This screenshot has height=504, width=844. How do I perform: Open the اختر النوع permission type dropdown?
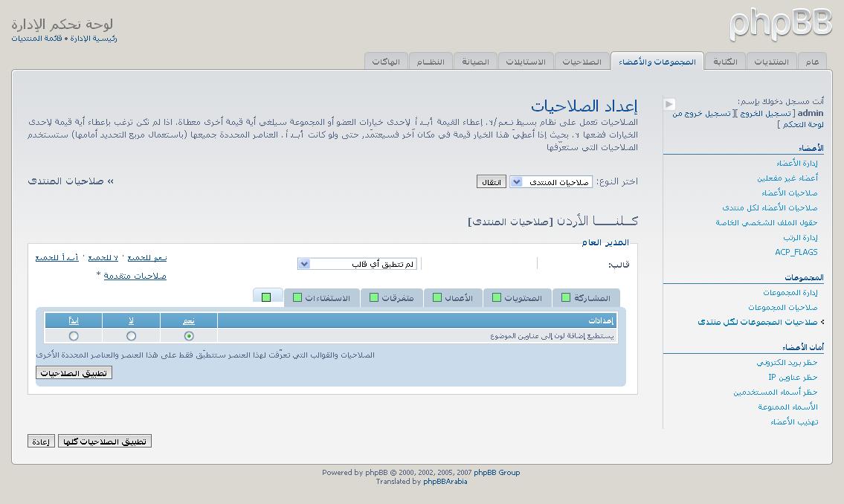coord(550,182)
